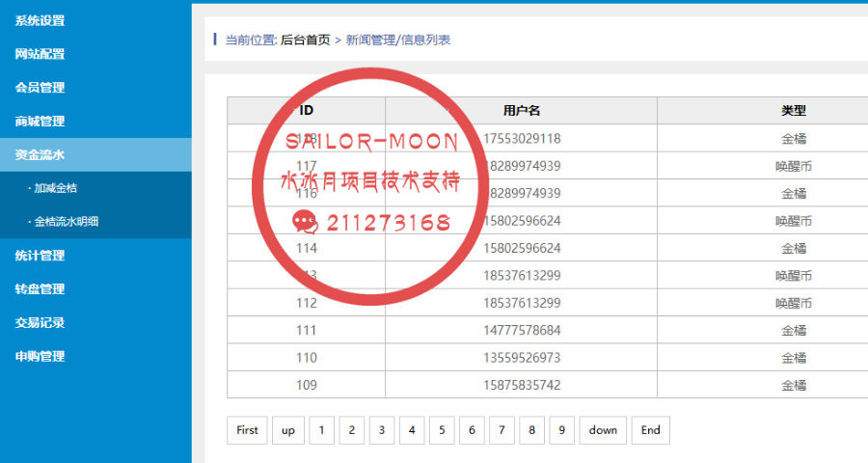Click the 金橘 type for user 17553029118
Image resolution: width=868 pixels, height=463 pixels.
pyautogui.click(x=794, y=139)
